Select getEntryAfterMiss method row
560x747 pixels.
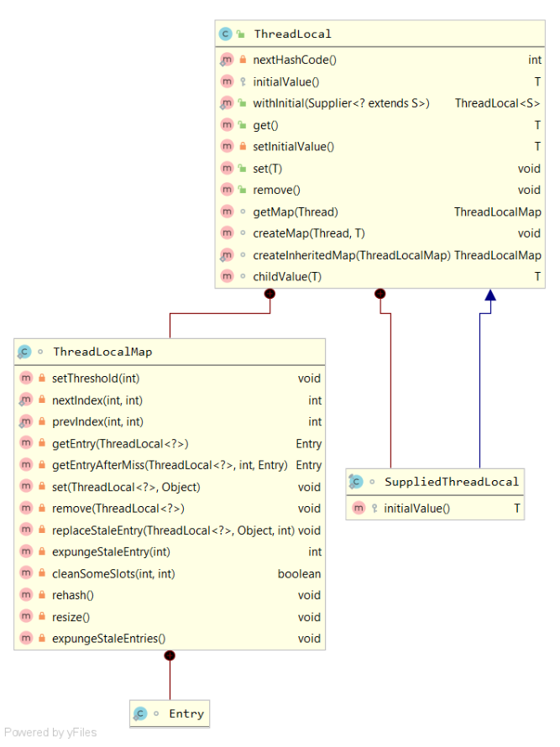(170, 465)
